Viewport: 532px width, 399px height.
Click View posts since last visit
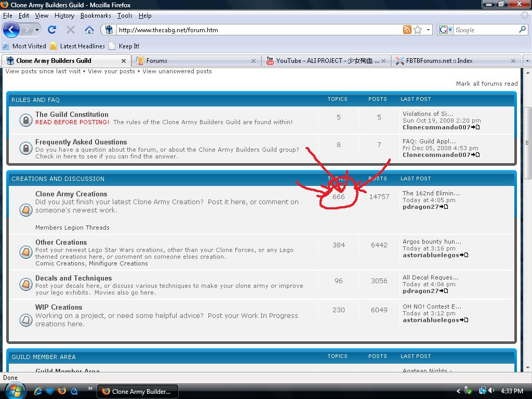[x=43, y=71]
